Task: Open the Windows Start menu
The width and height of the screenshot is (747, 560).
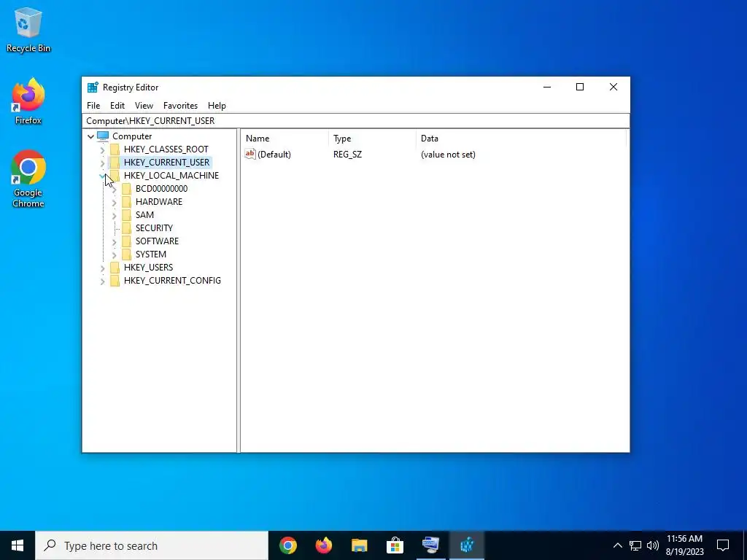Action: pyautogui.click(x=18, y=545)
